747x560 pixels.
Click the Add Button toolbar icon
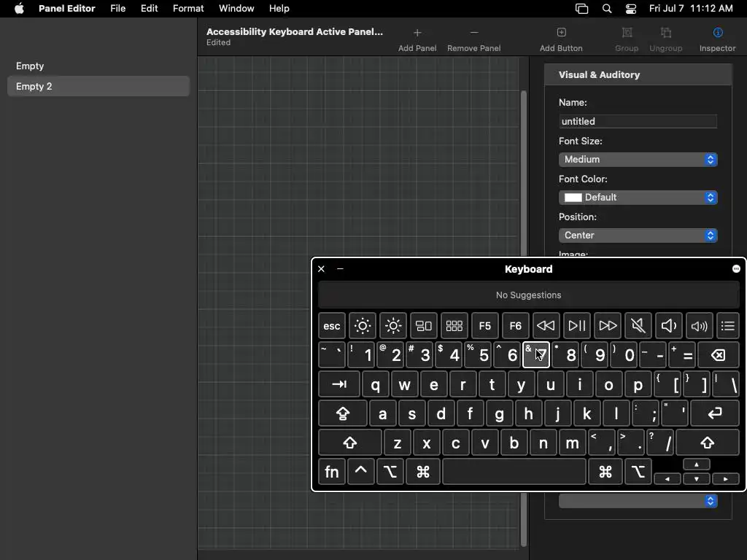[561, 32]
